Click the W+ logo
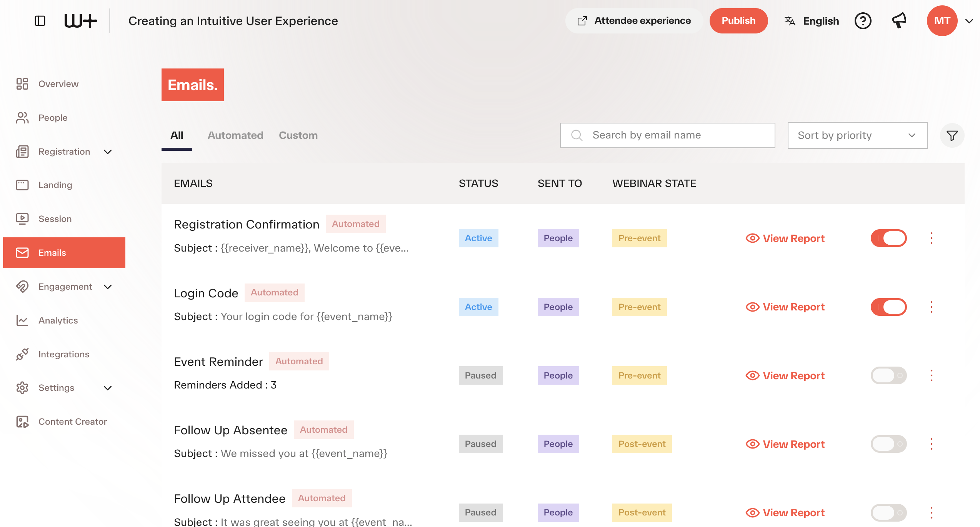980x527 pixels. (80, 21)
